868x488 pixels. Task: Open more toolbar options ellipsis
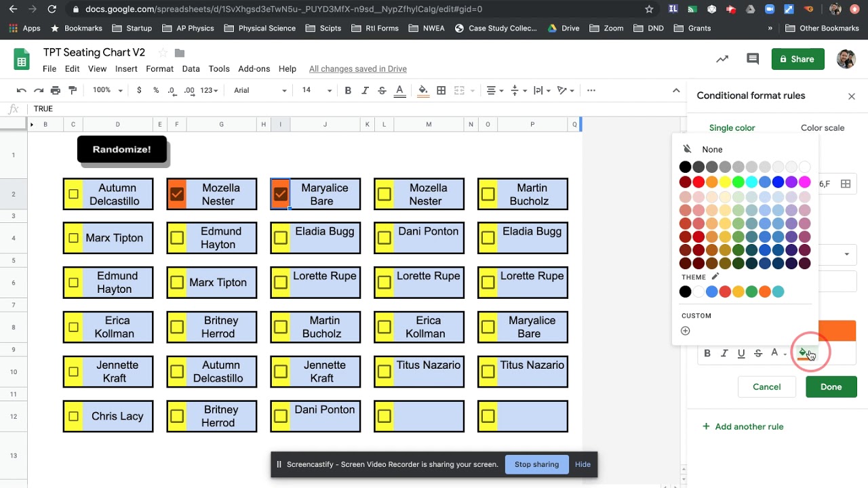pos(591,90)
